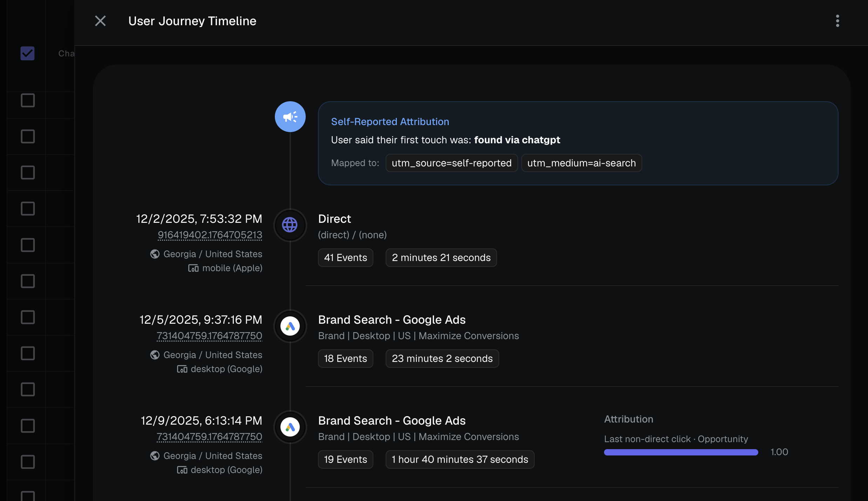Screen dimensions: 868x501
Task: Click the Attribution heading on the 12/9 session
Action: (629, 419)
